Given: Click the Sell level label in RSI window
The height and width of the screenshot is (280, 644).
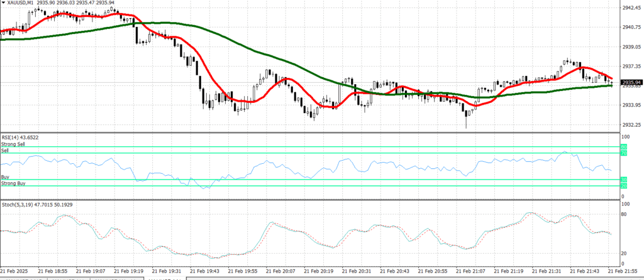Looking at the screenshot, I should 4,151.
